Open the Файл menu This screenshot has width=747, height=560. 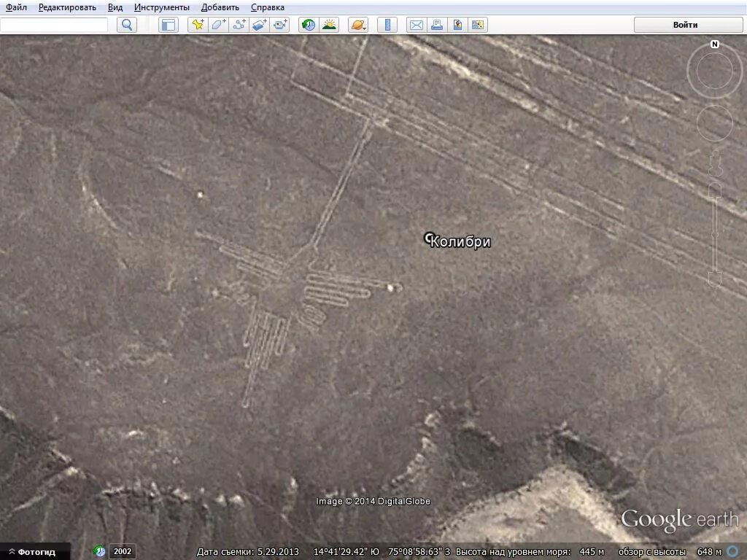pos(16,7)
